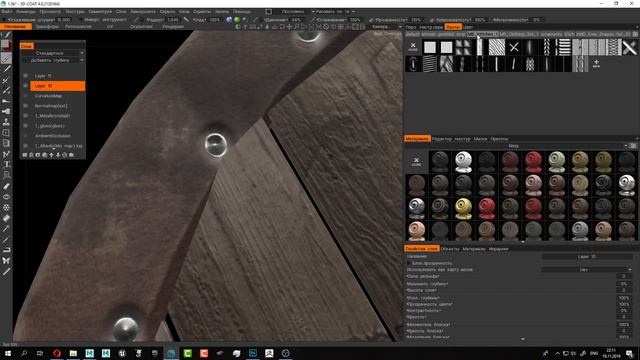
Task: Click the foreground color swatch in left toolbar
Action: (5, 44)
